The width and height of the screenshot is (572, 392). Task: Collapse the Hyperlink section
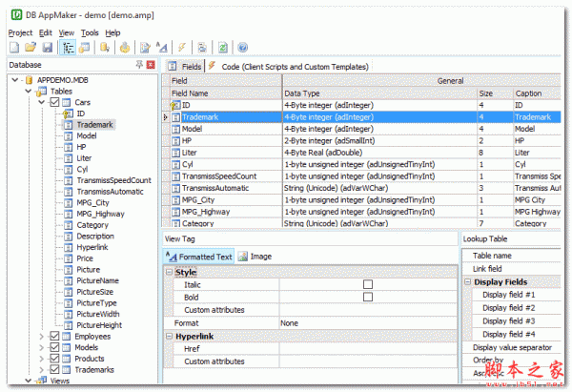(x=170, y=337)
